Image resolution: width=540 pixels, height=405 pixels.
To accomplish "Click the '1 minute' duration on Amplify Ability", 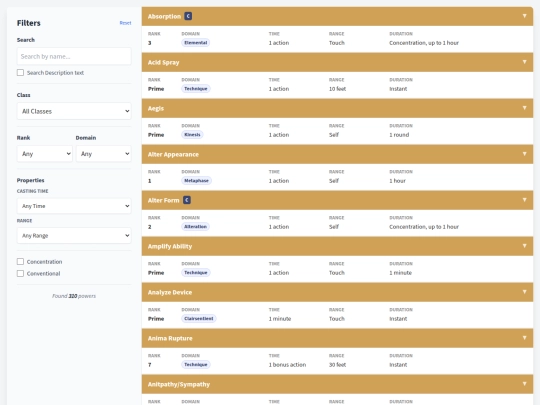I will [401, 273].
